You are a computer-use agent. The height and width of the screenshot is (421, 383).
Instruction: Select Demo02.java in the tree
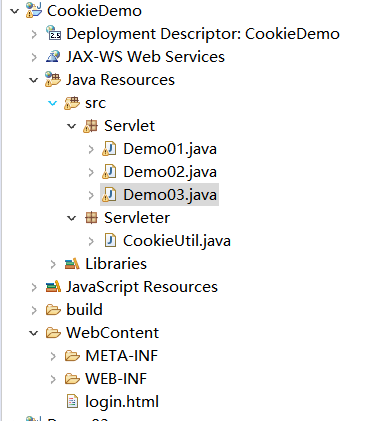click(170, 172)
